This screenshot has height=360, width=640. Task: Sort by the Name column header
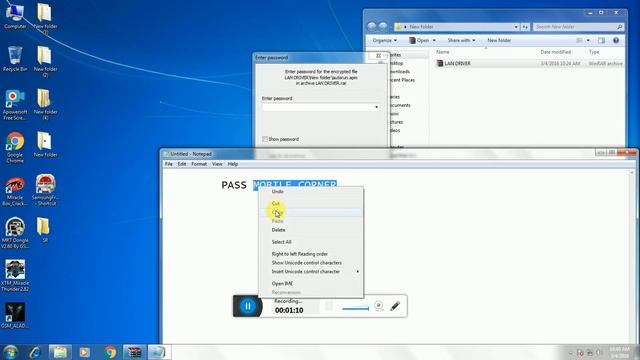pyautogui.click(x=442, y=52)
